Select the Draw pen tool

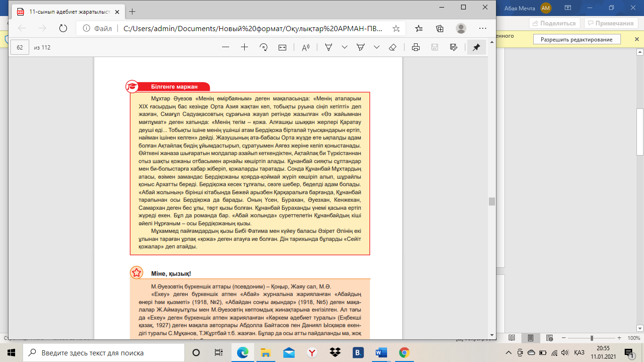tap(329, 47)
